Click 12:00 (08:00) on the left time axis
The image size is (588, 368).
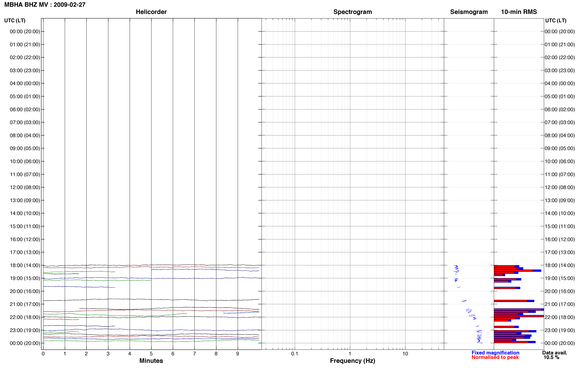click(x=25, y=187)
